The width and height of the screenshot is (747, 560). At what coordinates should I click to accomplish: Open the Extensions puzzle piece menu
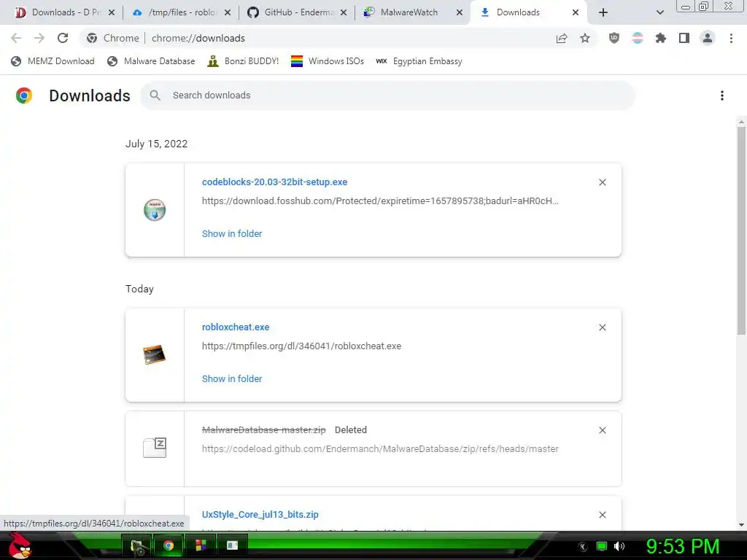(661, 38)
